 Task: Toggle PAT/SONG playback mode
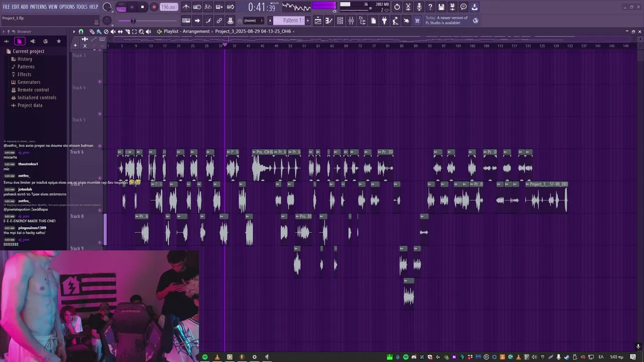(121, 7)
